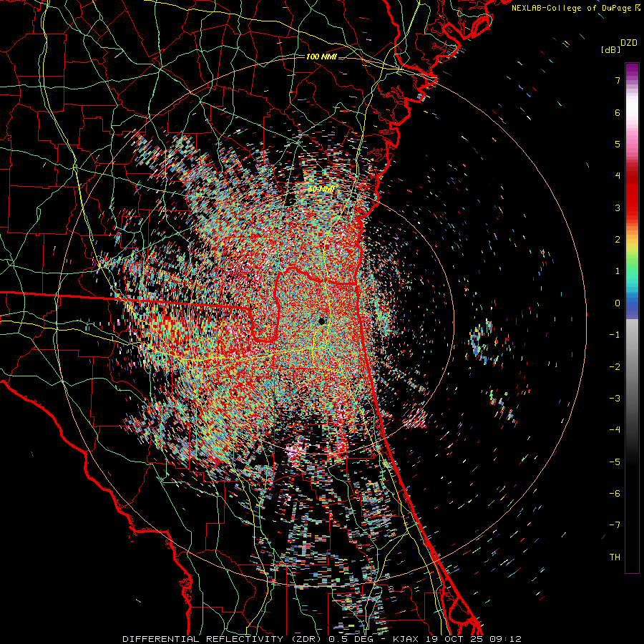Click the NEXLAB-College of DuPage watermark text
644x644 pixels.
[x=576, y=8]
